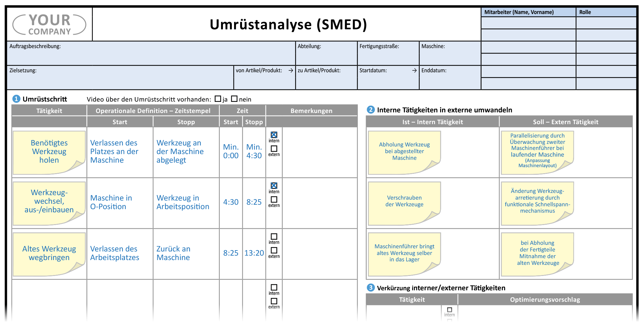Click arrow icon next to Startdatum
This screenshot has width=644, height=332.
(x=414, y=70)
